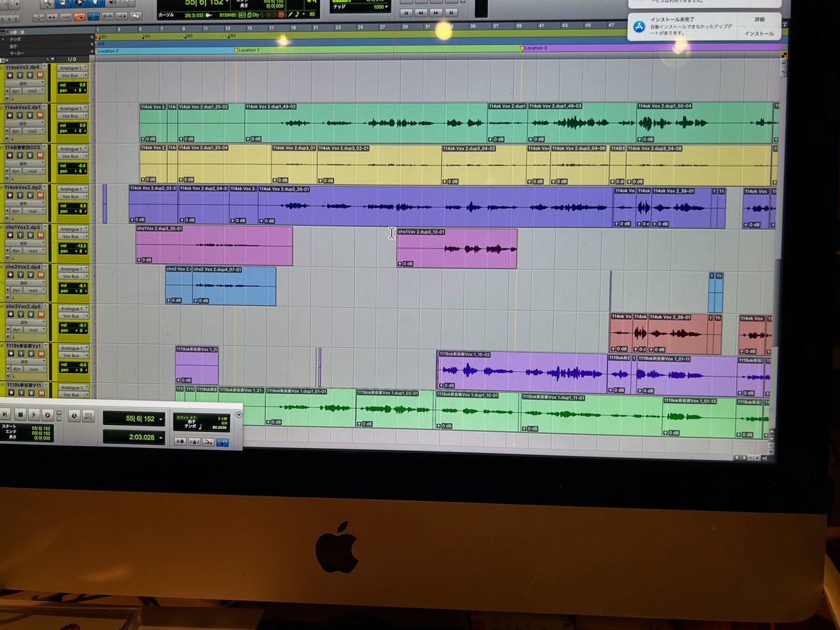This screenshot has height=630, width=840.
Task: Open the dyn voice selector on cho3Vox2.dp5
Action: click(x=17, y=330)
